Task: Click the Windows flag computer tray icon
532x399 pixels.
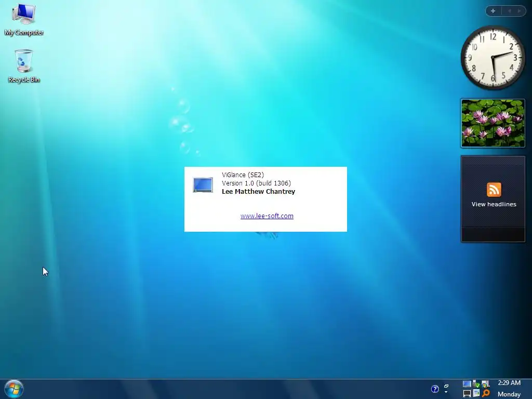Action: (x=486, y=384)
